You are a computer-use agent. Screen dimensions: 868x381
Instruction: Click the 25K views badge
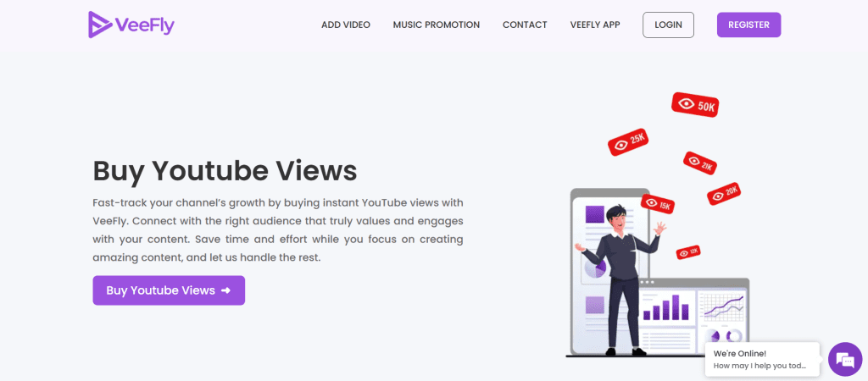coord(628,142)
